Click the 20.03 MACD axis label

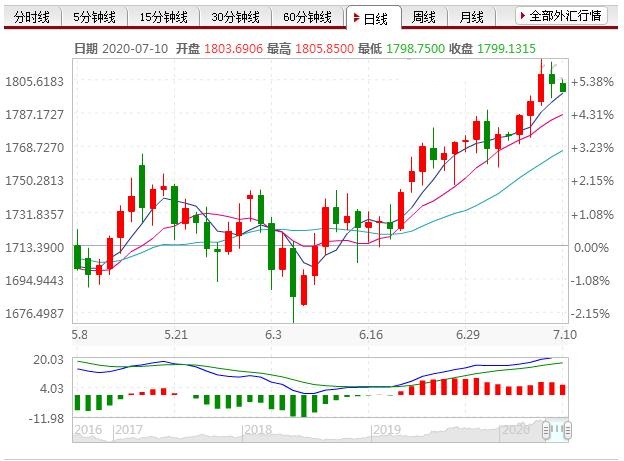pyautogui.click(x=48, y=359)
